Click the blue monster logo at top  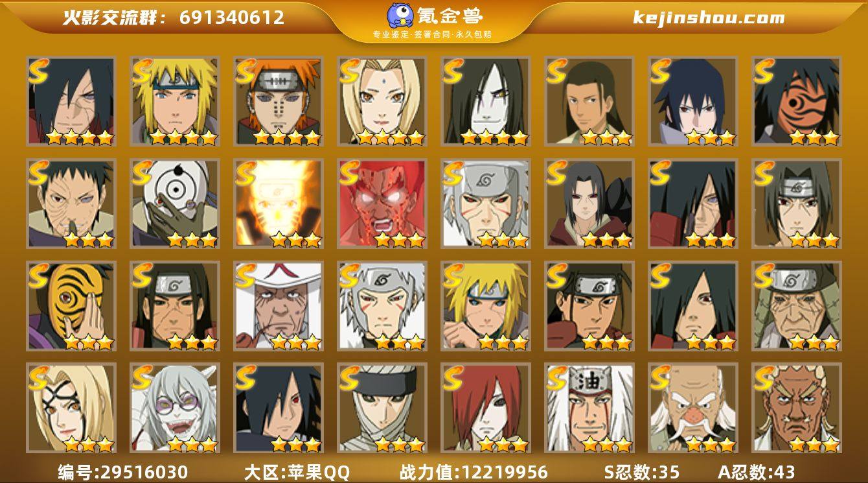pos(401,16)
